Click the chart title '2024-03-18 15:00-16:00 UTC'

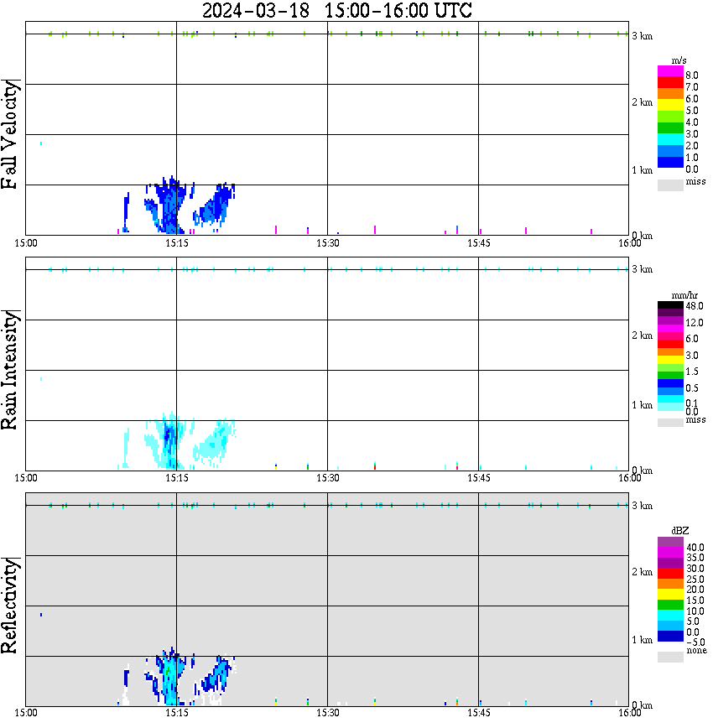pos(336,10)
